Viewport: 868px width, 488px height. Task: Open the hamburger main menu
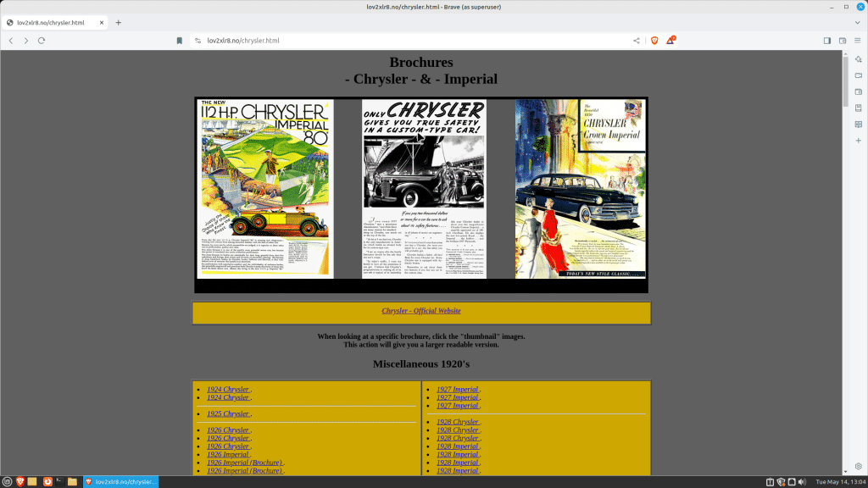(858, 40)
